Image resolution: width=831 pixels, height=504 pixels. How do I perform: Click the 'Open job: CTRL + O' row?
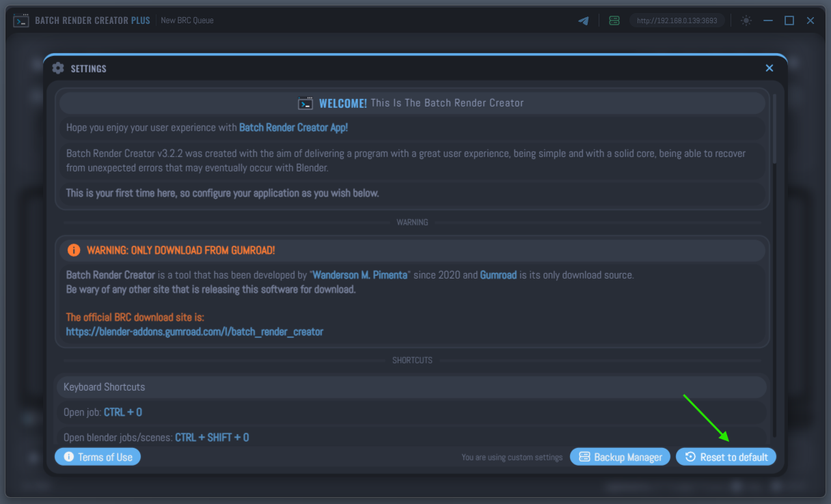[x=411, y=412]
